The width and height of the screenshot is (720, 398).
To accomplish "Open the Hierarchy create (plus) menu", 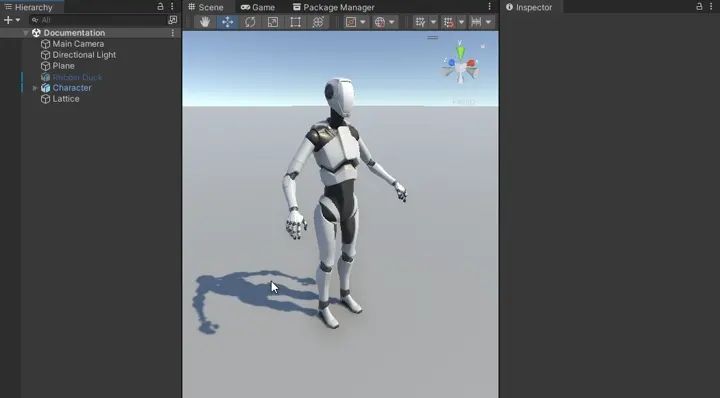I will (12, 20).
